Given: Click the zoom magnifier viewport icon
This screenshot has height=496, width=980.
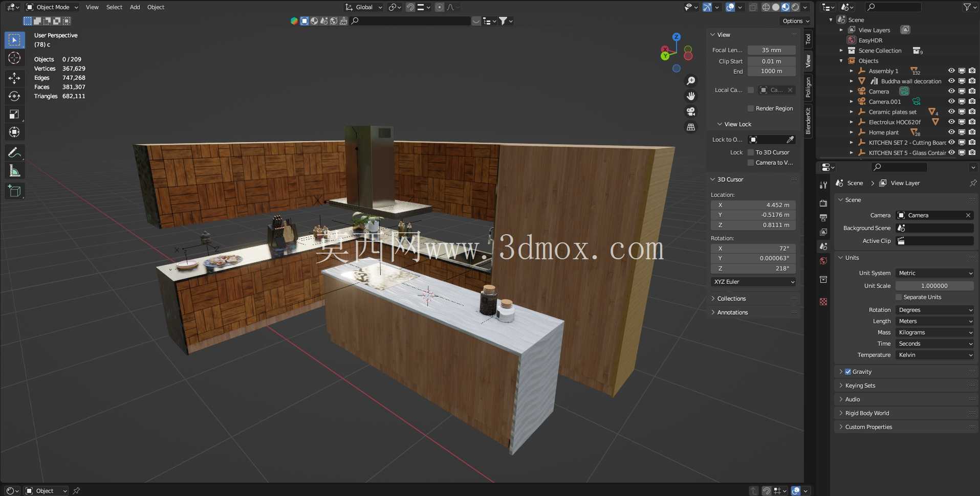Looking at the screenshot, I should pyautogui.click(x=691, y=81).
